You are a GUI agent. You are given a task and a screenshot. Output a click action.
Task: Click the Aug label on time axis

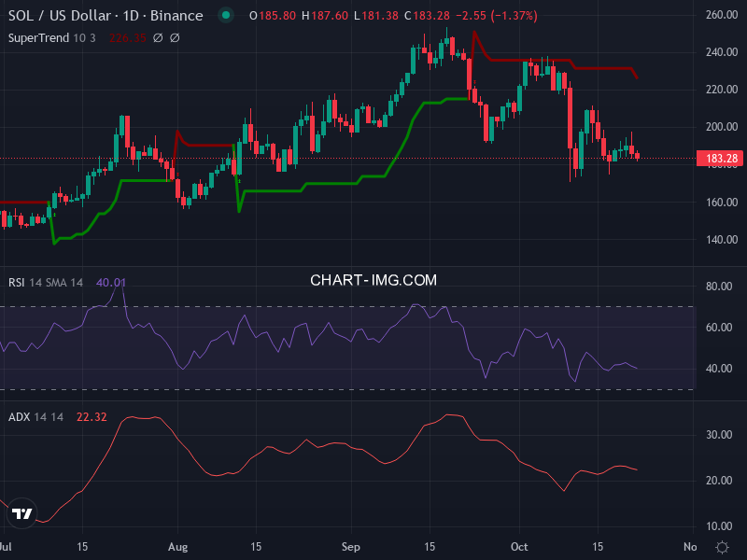[179, 547]
